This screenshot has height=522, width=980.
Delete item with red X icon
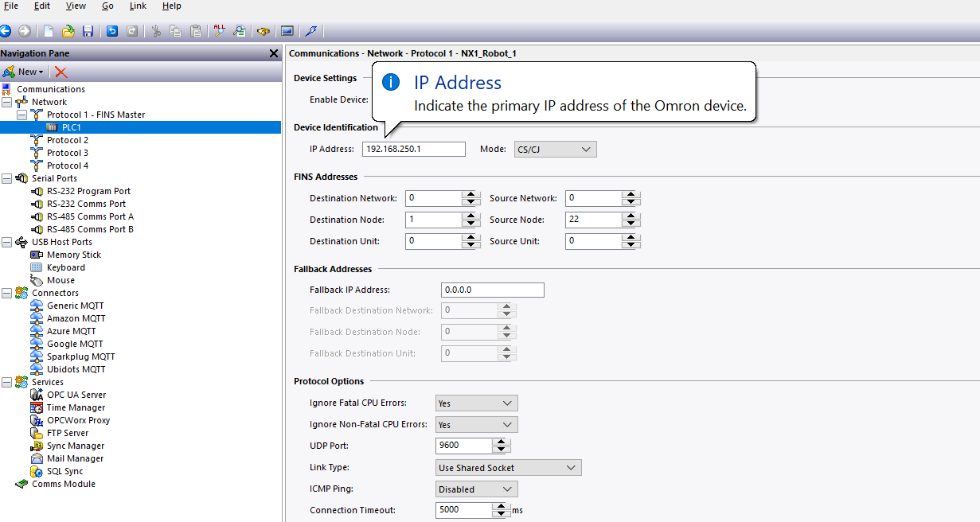(x=61, y=72)
